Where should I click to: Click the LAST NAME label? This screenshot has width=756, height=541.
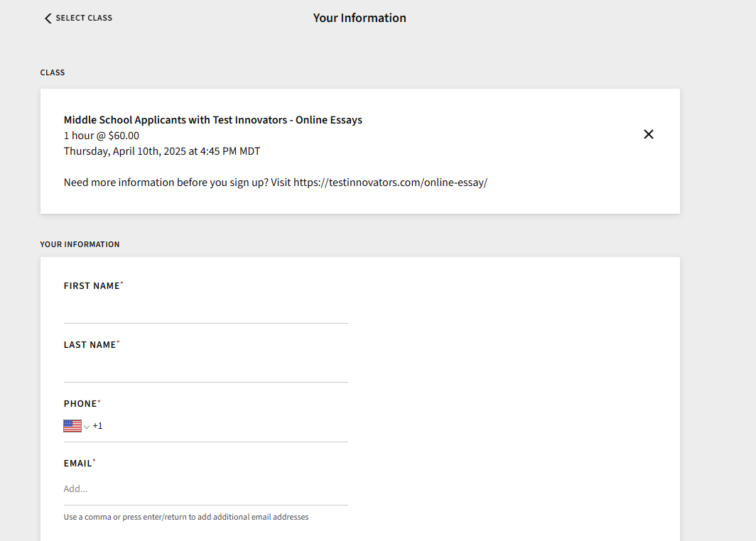point(90,345)
